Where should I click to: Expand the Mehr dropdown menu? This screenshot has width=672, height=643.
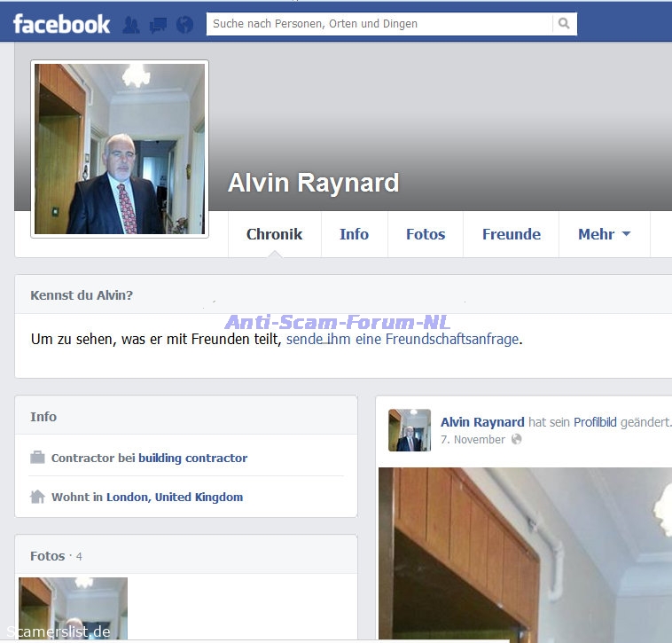[604, 234]
